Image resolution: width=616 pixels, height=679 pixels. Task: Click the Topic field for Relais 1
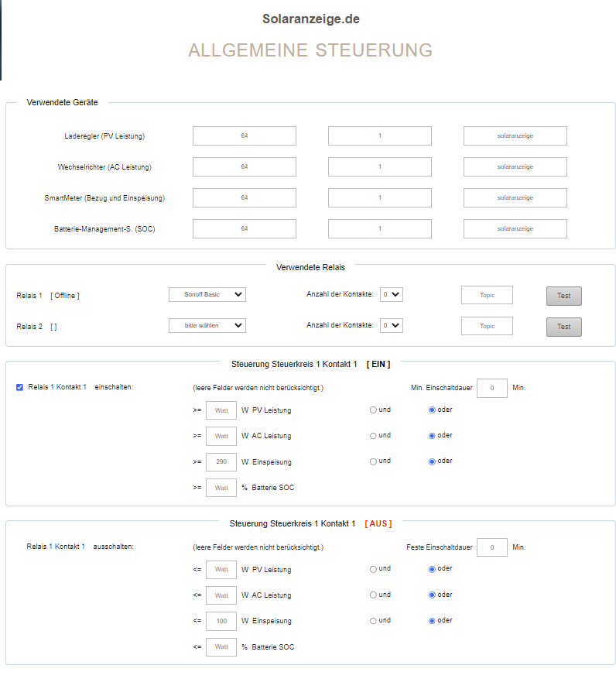[x=487, y=295]
